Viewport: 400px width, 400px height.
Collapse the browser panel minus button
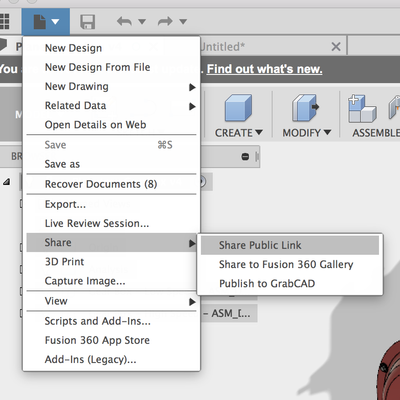click(245, 156)
